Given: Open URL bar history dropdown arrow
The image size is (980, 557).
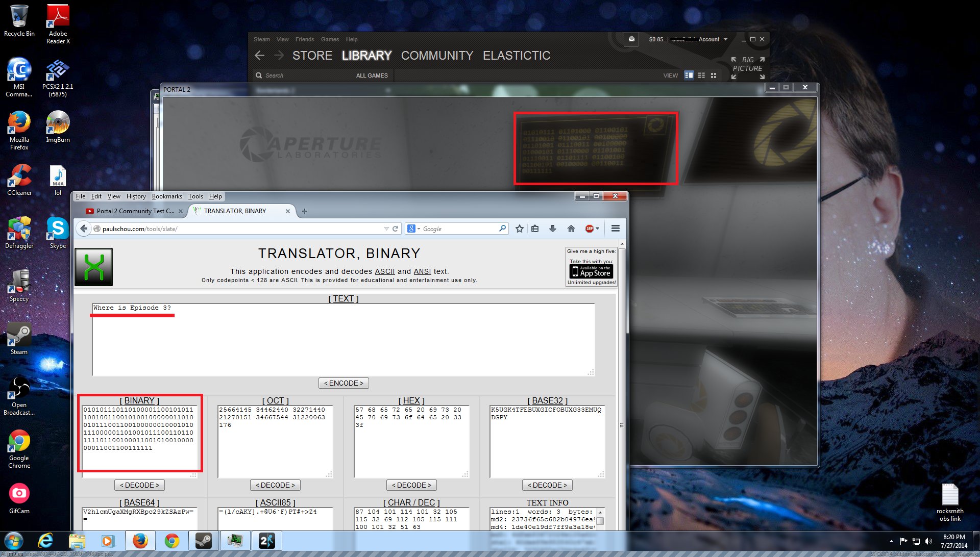Looking at the screenshot, I should point(386,229).
